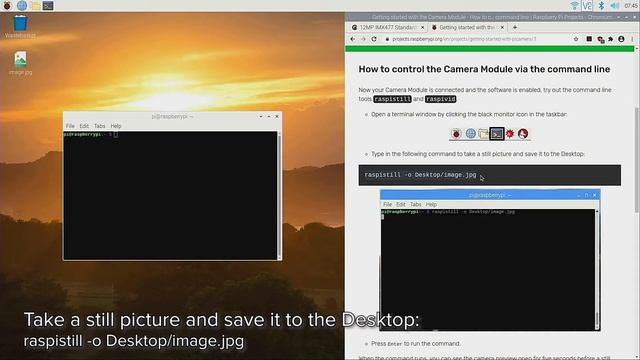This screenshot has width=640, height=360.
Task: Go forward in Chromium
Action: tap(363, 39)
